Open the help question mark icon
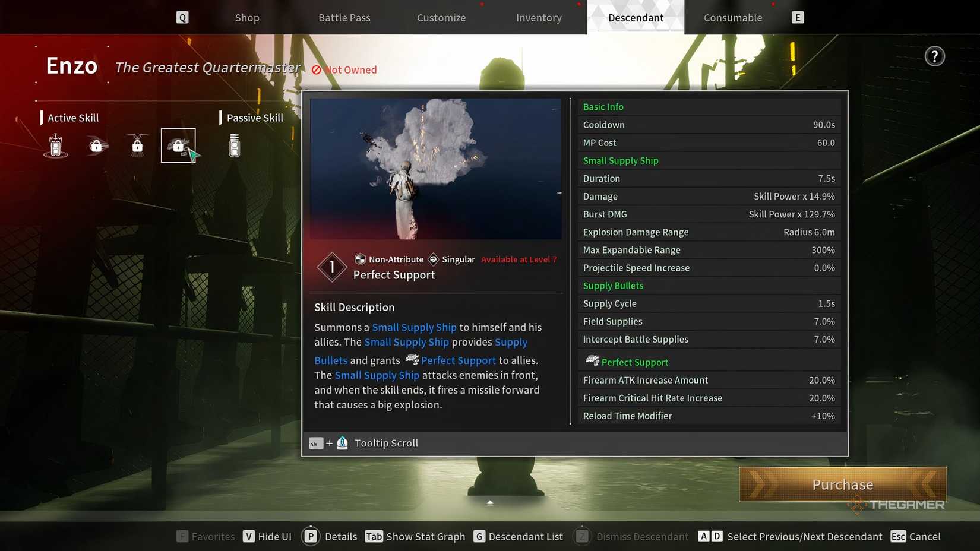980x551 pixels. (x=934, y=56)
